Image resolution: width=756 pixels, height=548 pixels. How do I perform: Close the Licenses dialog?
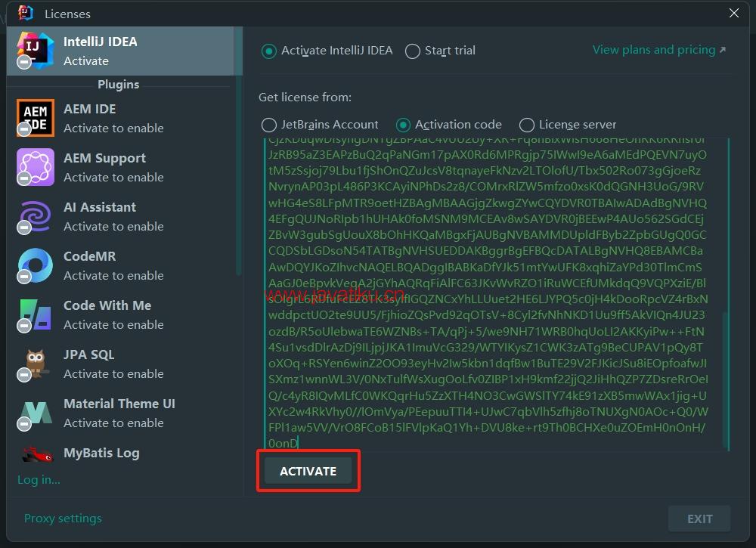(x=734, y=13)
